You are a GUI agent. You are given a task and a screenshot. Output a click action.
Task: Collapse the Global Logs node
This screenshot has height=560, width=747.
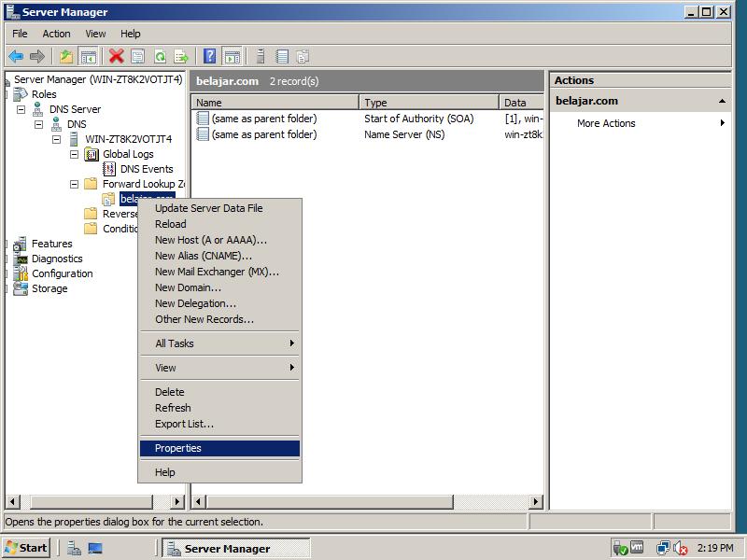74,154
